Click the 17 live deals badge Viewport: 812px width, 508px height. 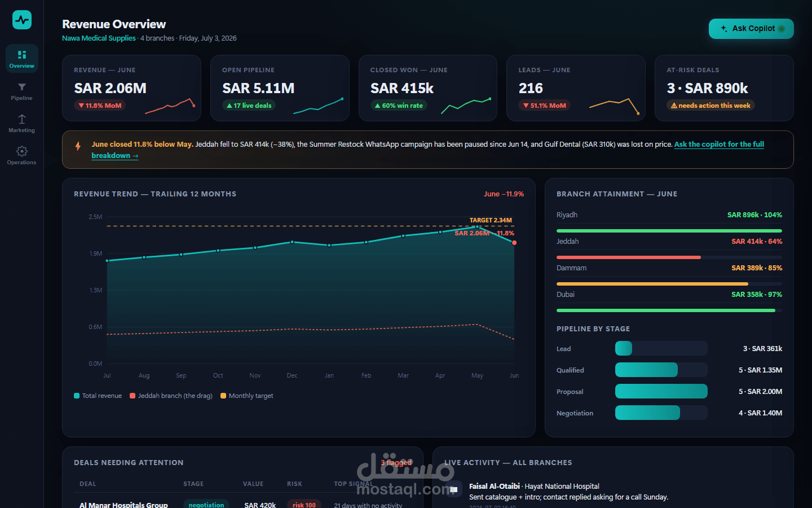(x=249, y=106)
